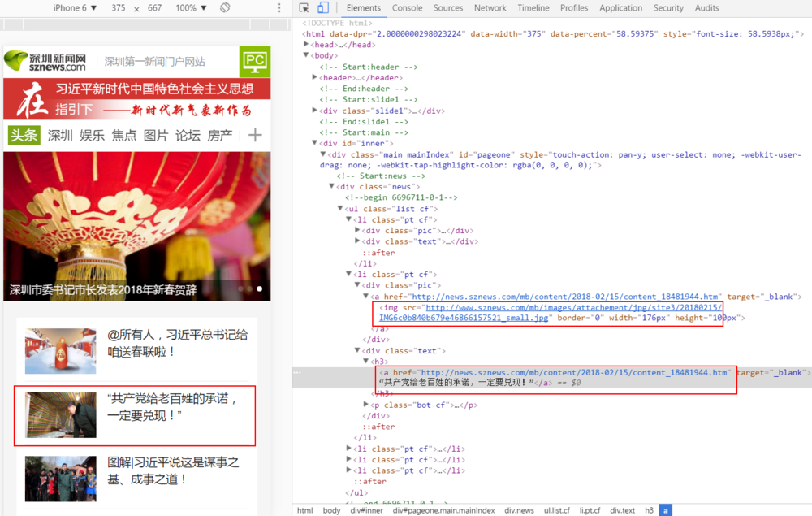Collapse the div class news node
This screenshot has width=812, height=516.
point(331,187)
